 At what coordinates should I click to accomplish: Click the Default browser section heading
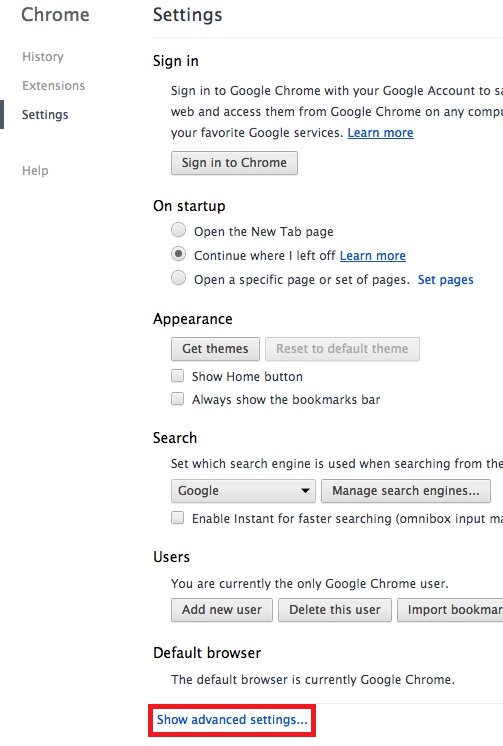[x=207, y=653]
